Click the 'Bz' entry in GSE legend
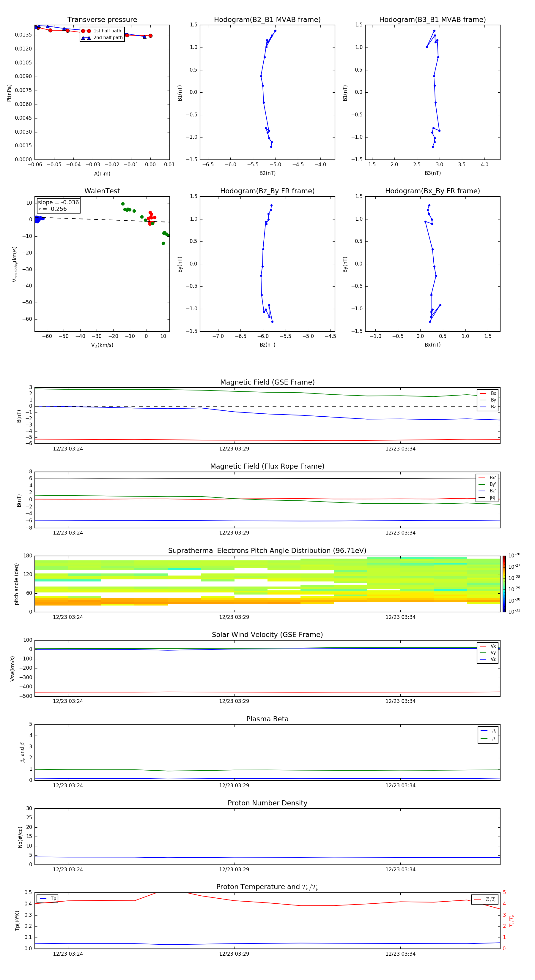The image size is (535, 980). (488, 407)
